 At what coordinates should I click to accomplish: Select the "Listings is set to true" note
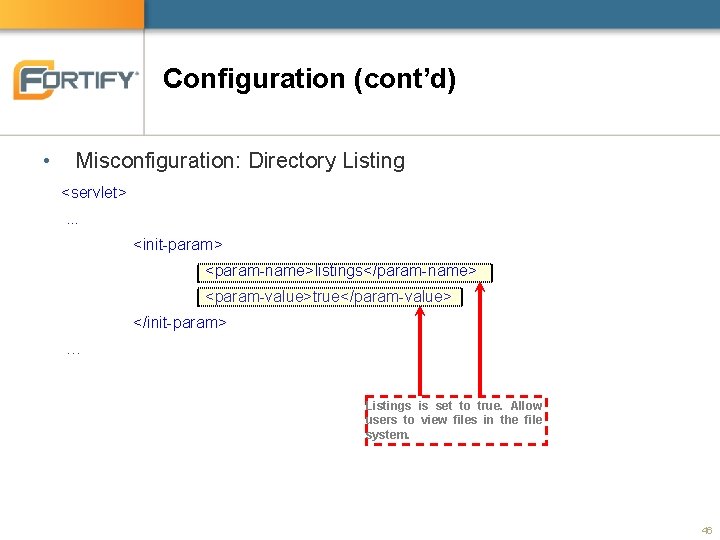(x=456, y=420)
